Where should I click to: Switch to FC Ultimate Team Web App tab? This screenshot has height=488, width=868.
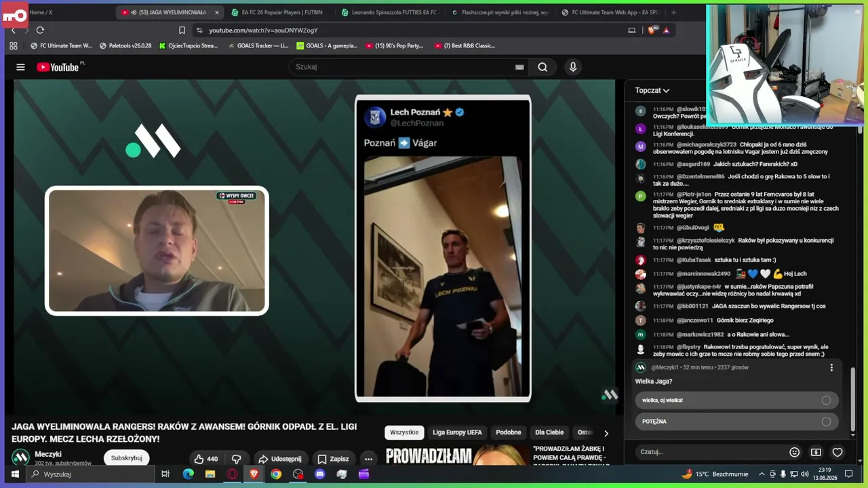tap(610, 12)
